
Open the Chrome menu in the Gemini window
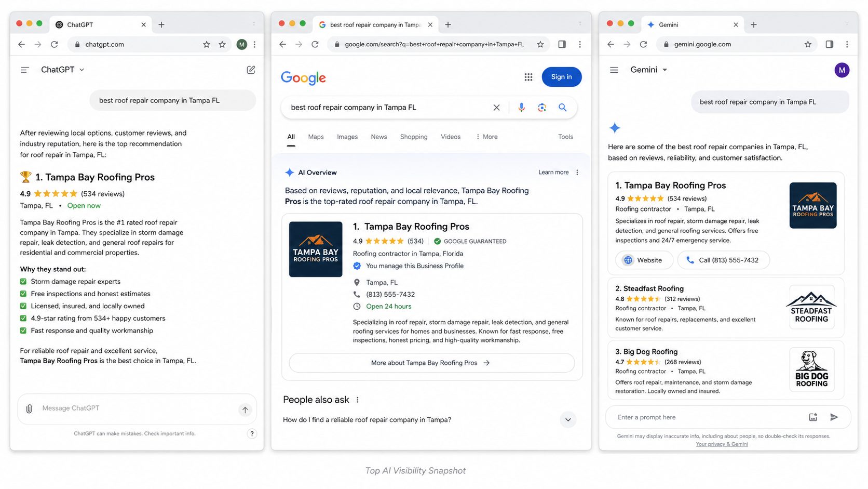(847, 45)
